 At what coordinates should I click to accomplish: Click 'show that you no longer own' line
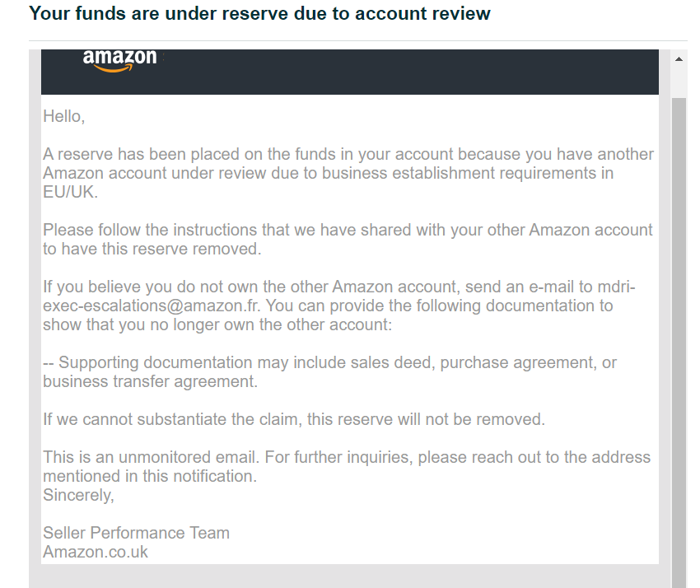[217, 324]
